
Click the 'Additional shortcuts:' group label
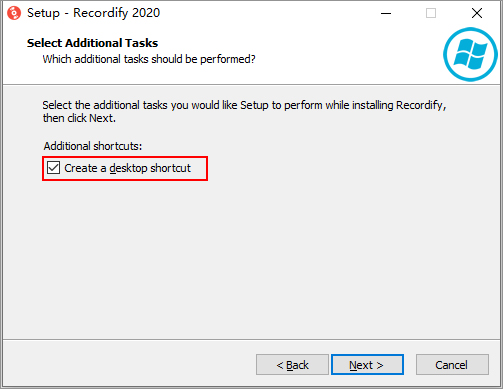(x=93, y=146)
